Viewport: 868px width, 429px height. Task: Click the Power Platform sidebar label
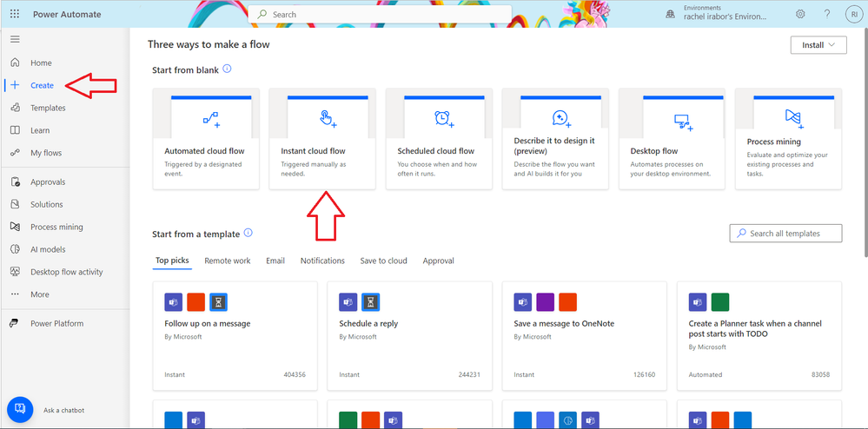click(x=57, y=324)
